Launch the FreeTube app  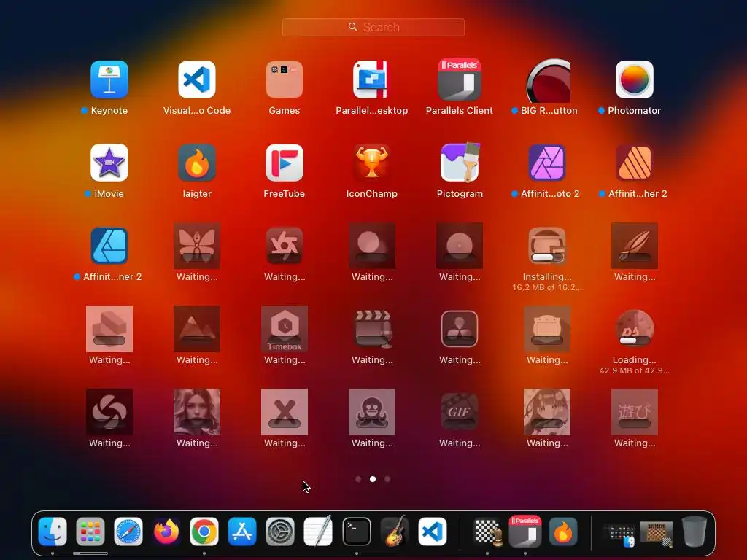285,163
